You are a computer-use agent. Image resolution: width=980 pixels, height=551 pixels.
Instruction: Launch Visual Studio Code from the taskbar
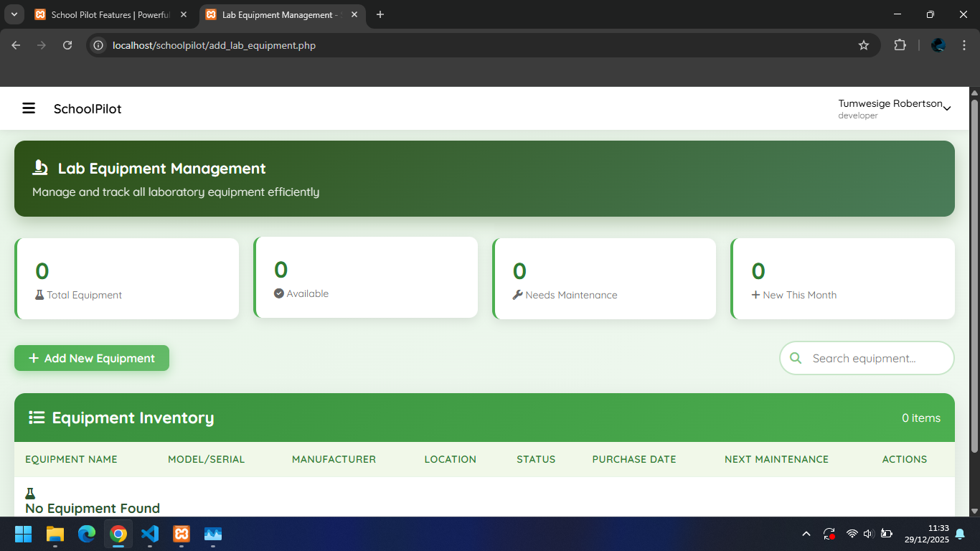pos(150,534)
